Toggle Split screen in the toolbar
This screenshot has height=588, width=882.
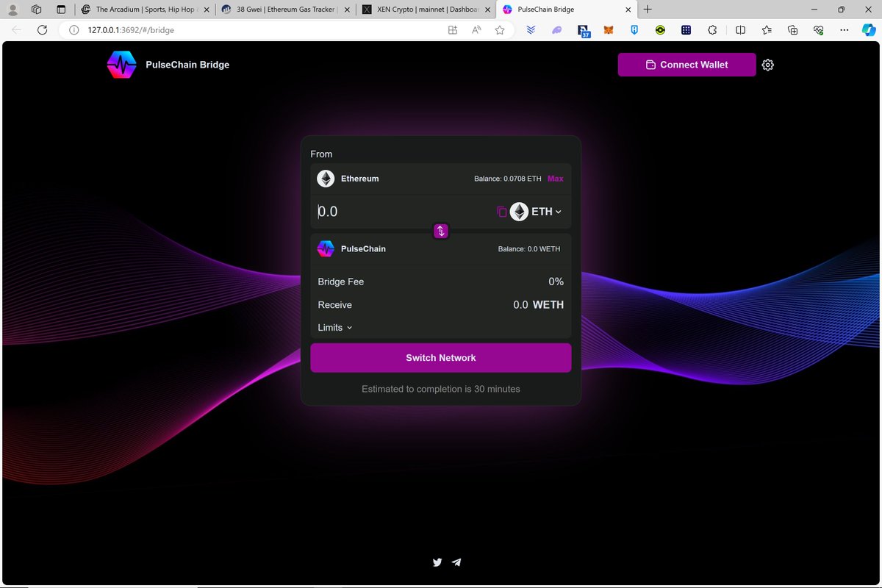pyautogui.click(x=741, y=30)
